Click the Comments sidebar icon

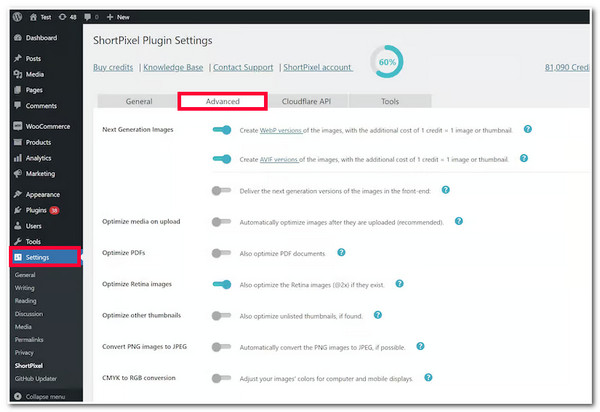coord(18,106)
